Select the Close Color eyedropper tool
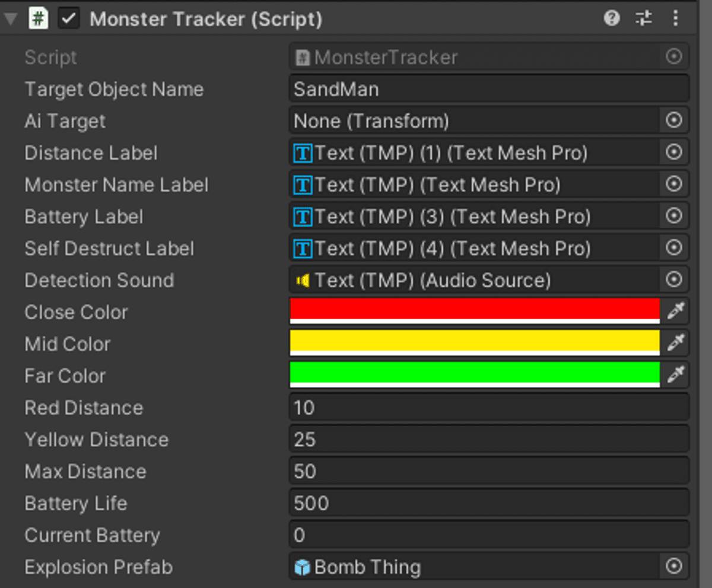 [x=676, y=310]
